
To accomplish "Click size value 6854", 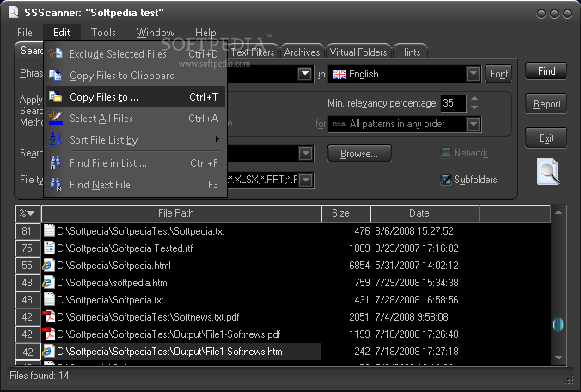I will click(359, 266).
